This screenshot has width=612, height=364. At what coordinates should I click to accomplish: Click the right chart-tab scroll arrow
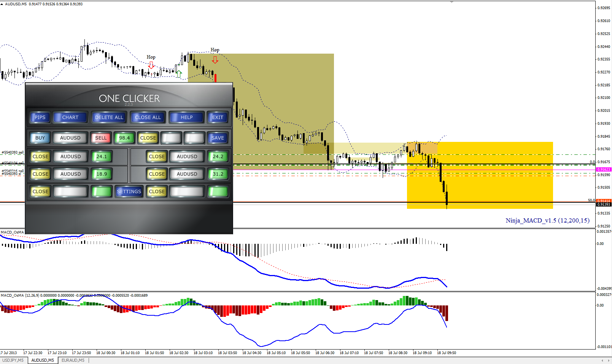coord(608,361)
